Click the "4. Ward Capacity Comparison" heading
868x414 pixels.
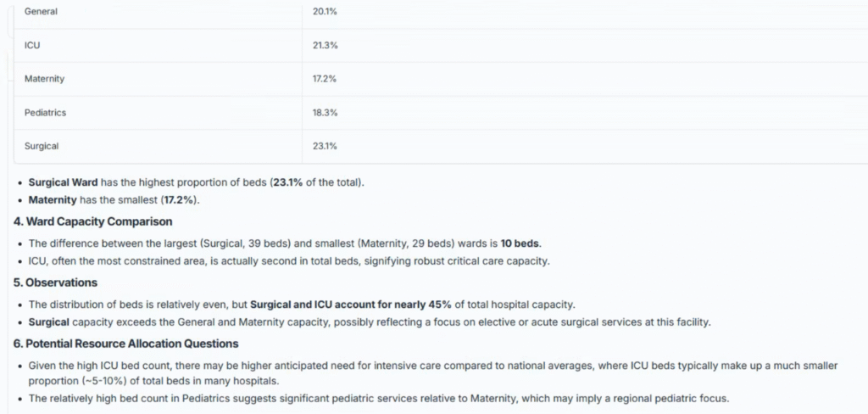[92, 222]
